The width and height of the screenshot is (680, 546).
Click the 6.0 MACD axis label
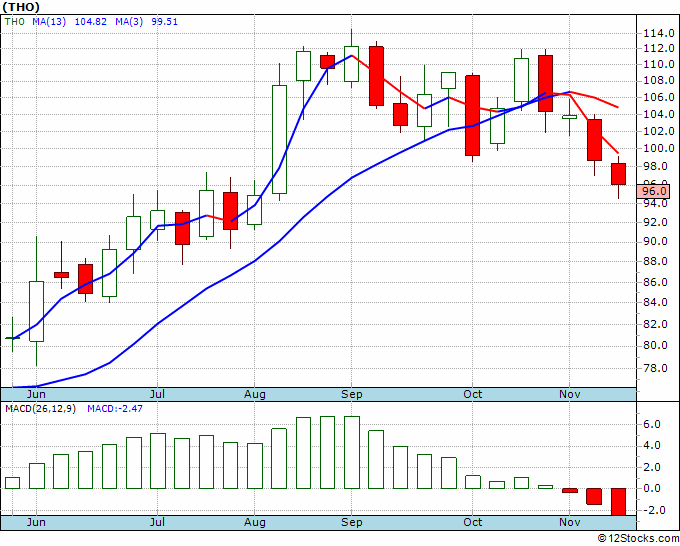tap(653, 425)
